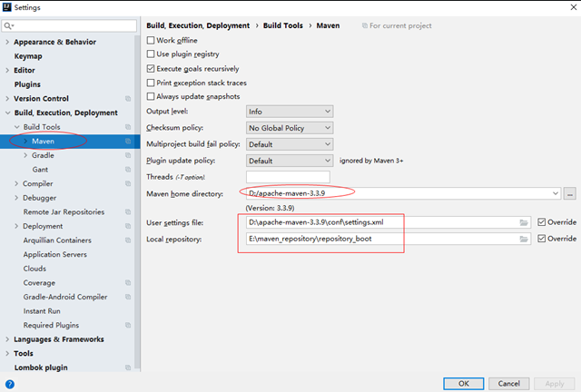
Task: Select Keymap in settings tree
Action: (x=28, y=56)
